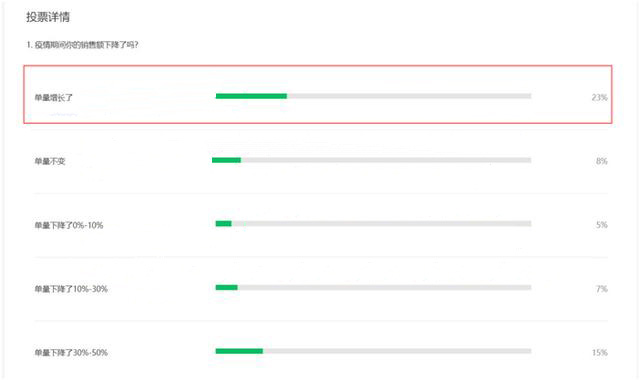Click the 7% result value
This screenshot has height=380, width=640.
602,289
